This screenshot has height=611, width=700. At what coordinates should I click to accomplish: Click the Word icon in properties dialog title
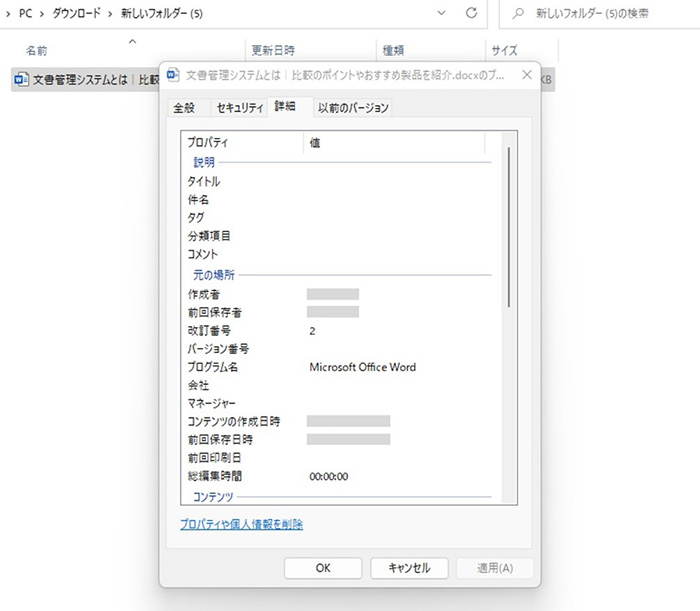click(173, 75)
